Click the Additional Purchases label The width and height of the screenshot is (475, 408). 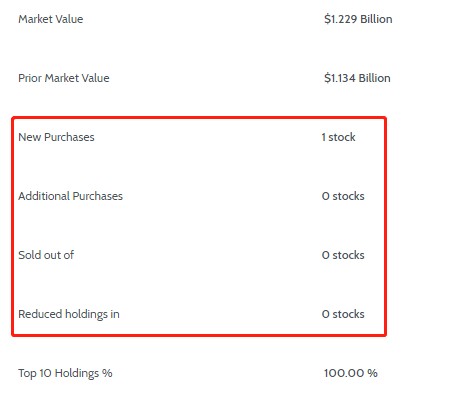[70, 196]
